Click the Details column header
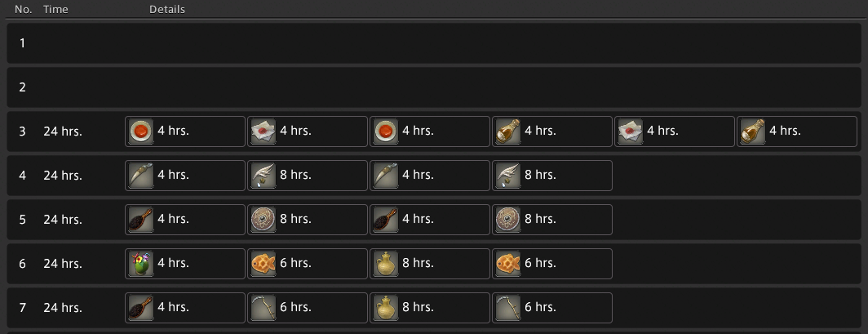868x334 pixels. 167,10
